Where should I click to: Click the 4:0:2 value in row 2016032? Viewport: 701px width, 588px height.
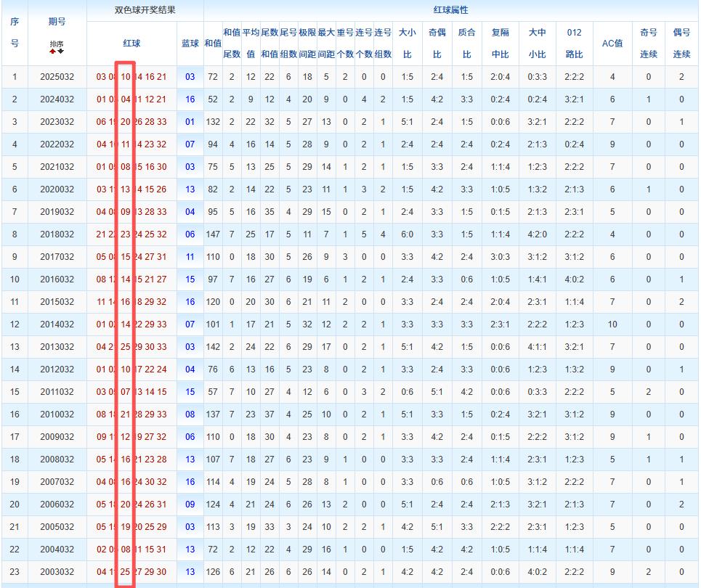point(574,279)
